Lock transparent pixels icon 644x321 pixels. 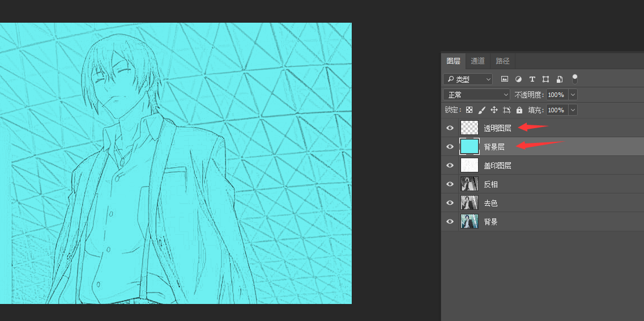click(x=469, y=110)
